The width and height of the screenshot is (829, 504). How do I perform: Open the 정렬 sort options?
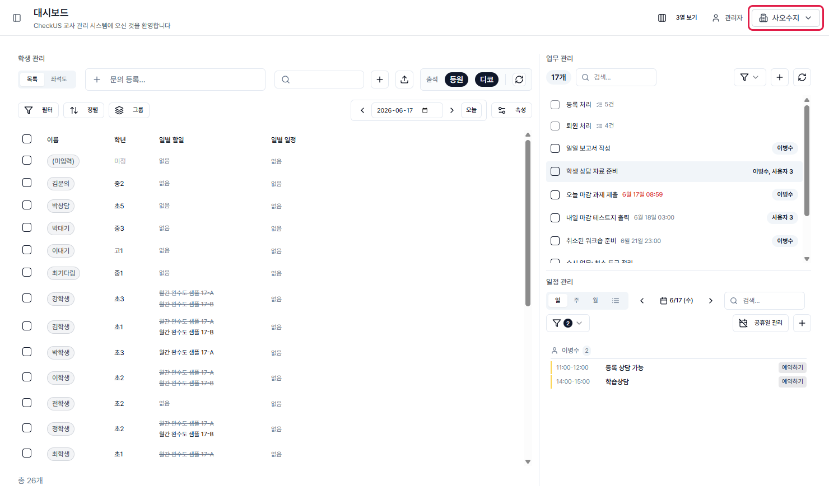[x=84, y=110]
